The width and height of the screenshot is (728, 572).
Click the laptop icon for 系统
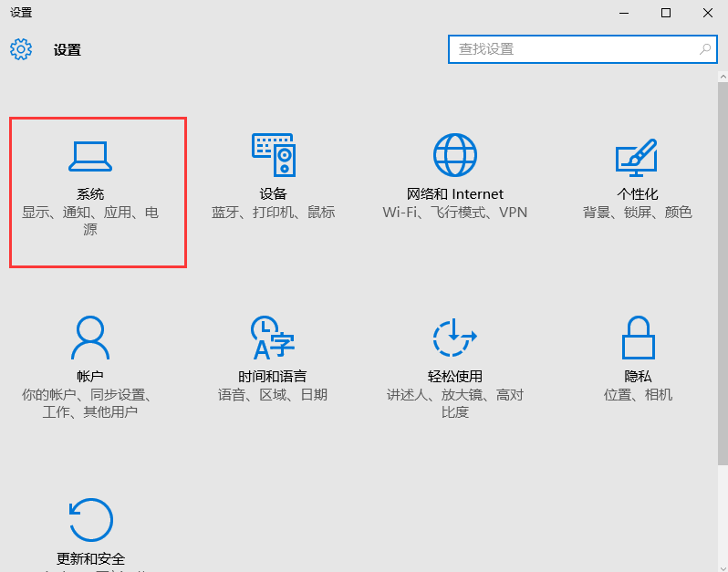pos(90,156)
